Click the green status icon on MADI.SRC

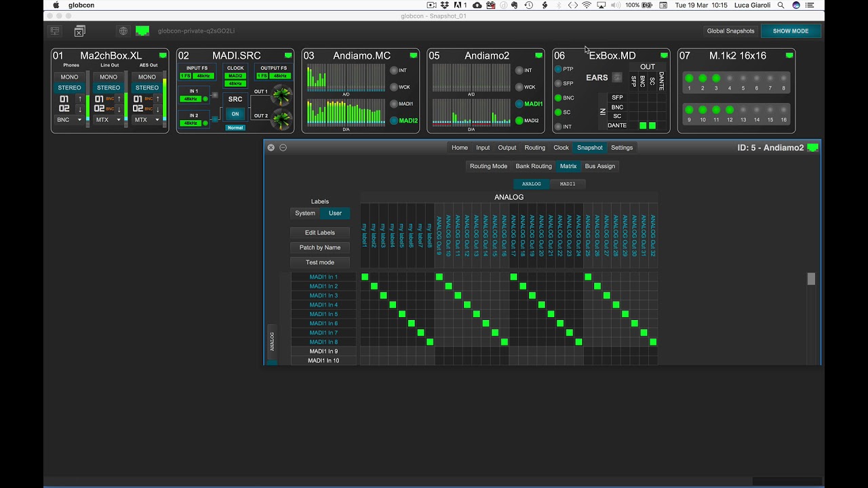click(x=288, y=56)
